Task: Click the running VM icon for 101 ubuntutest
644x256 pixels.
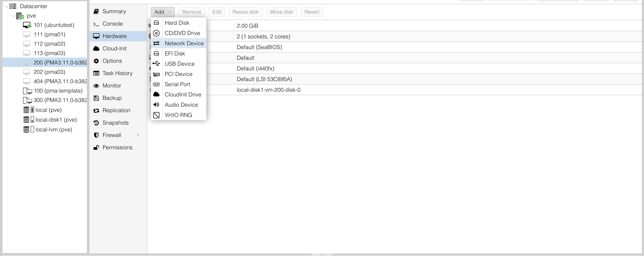Action: pyautogui.click(x=27, y=25)
